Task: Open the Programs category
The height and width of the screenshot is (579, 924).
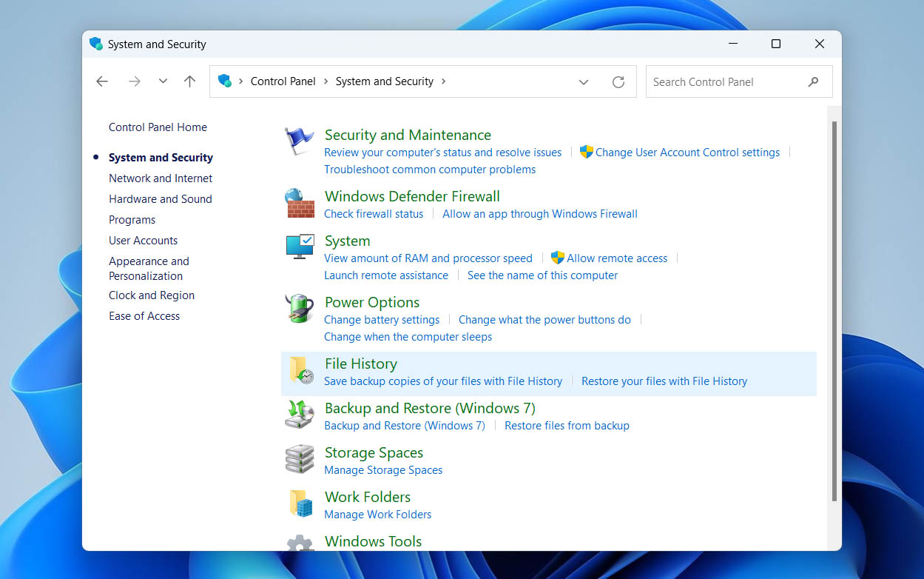Action: pyautogui.click(x=132, y=220)
